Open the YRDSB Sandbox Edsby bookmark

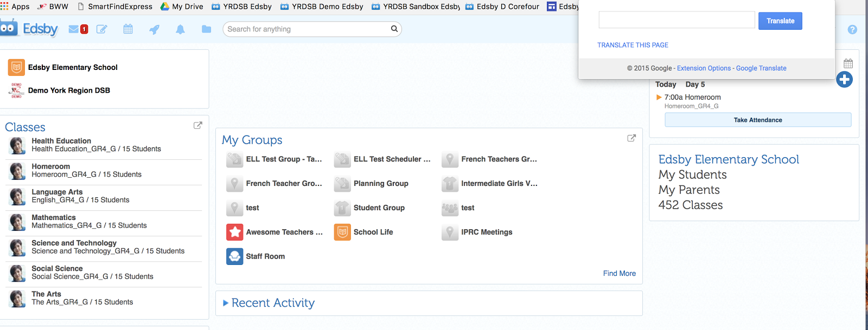point(416,7)
